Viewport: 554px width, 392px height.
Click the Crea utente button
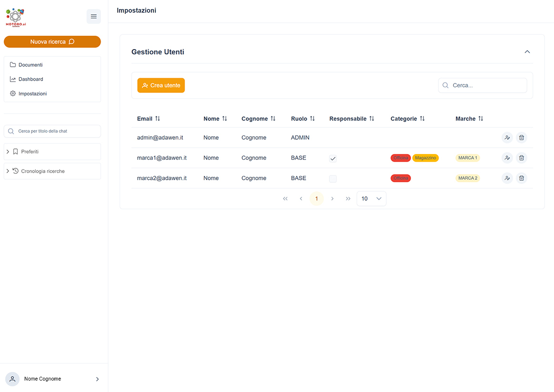pyautogui.click(x=161, y=85)
